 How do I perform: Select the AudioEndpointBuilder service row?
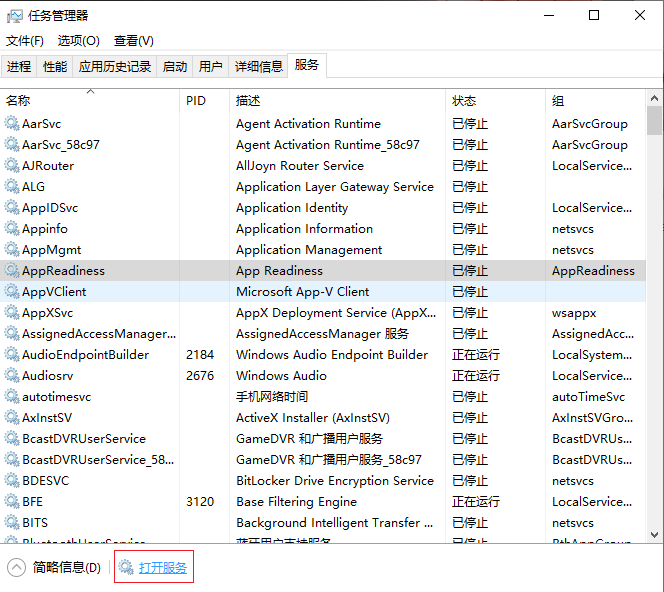85,355
